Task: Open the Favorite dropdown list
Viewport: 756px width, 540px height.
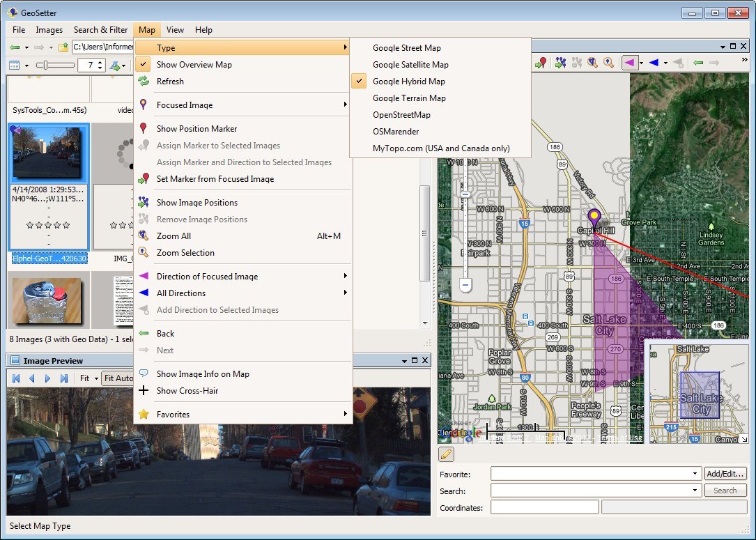Action: 694,473
